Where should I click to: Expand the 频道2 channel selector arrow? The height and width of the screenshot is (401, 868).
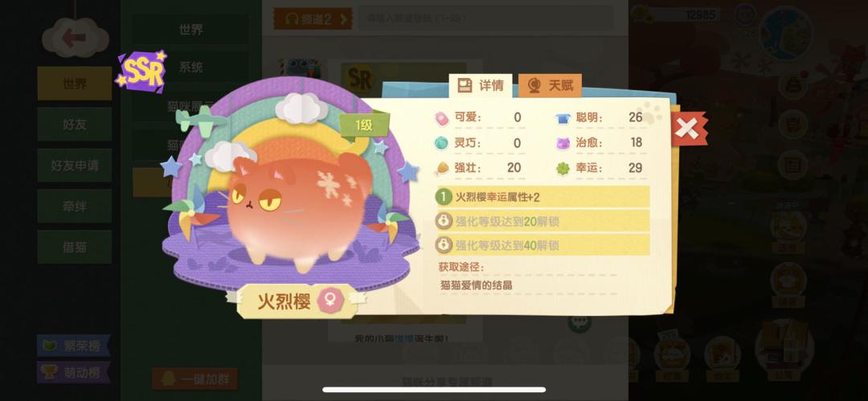[x=343, y=19]
